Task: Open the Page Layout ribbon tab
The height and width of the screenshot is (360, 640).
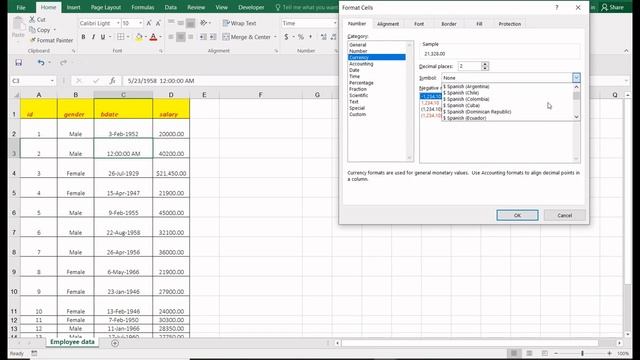Action: [106, 7]
